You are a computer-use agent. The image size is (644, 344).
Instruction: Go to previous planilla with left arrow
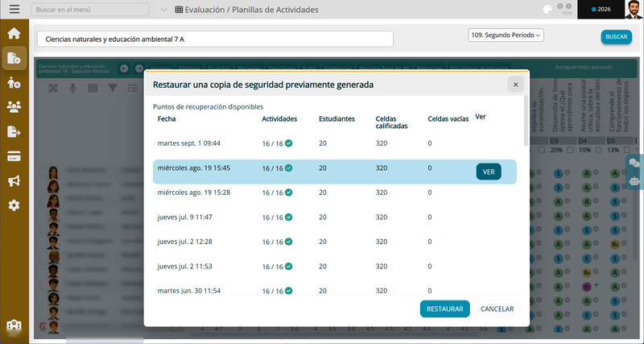pos(124,68)
